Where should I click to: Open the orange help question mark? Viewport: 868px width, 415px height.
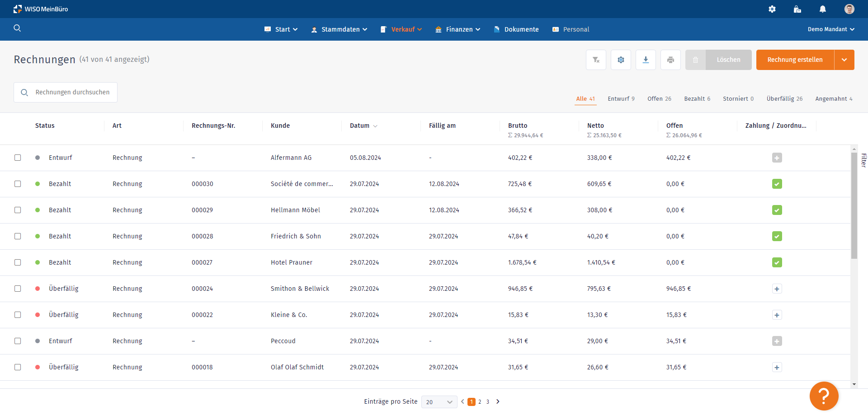[x=824, y=396]
